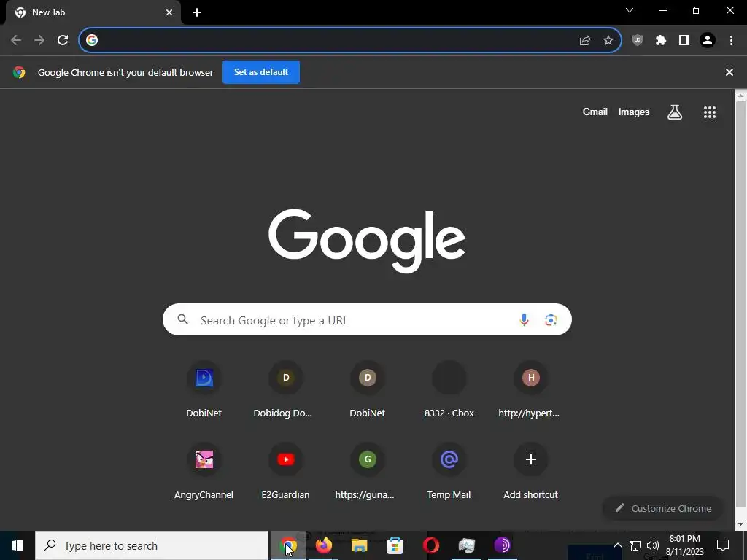Open the Chrome three-dot menu
747x560 pixels.
pos(731,41)
